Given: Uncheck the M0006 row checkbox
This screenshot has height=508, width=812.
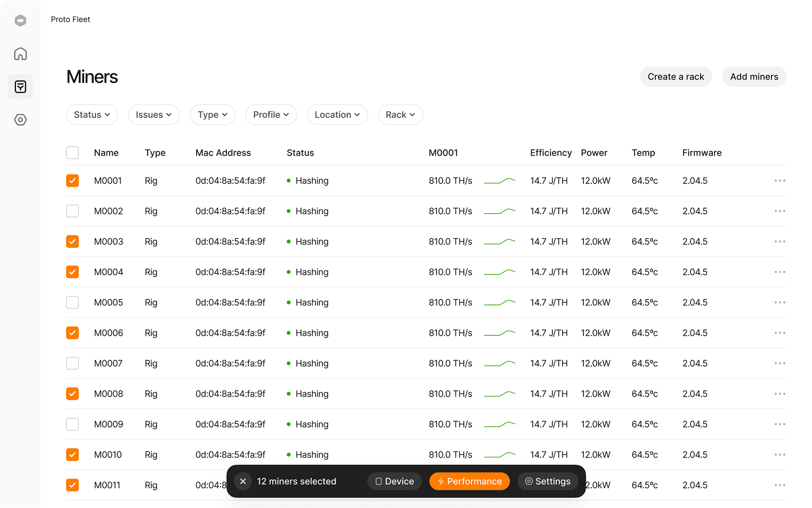Looking at the screenshot, I should [x=72, y=333].
